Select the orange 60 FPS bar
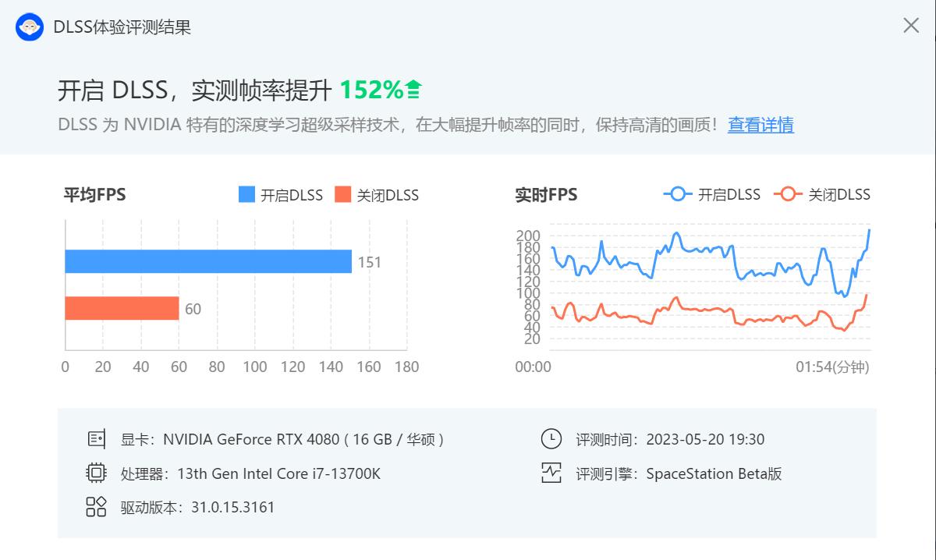Screen dimensions: 936x560 (121, 309)
